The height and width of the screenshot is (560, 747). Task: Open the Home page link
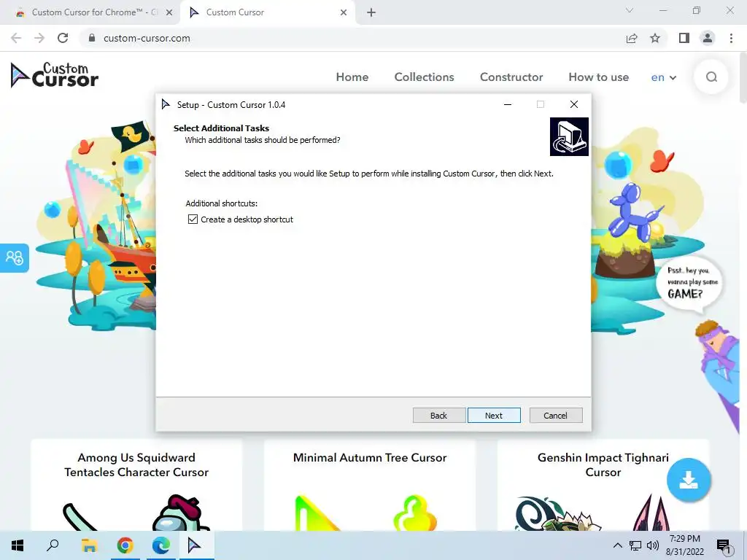pos(352,77)
